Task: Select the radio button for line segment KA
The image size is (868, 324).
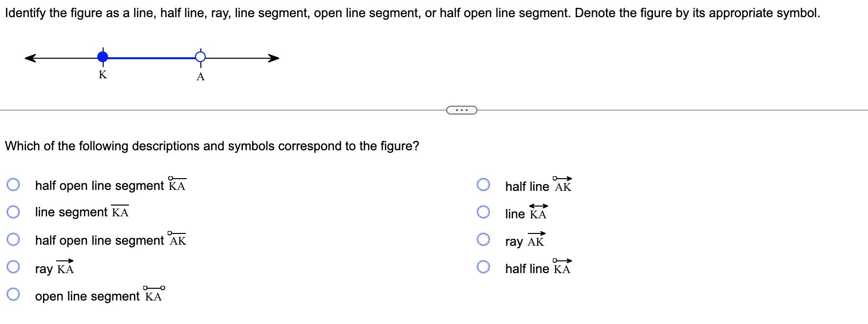Action: point(14,211)
